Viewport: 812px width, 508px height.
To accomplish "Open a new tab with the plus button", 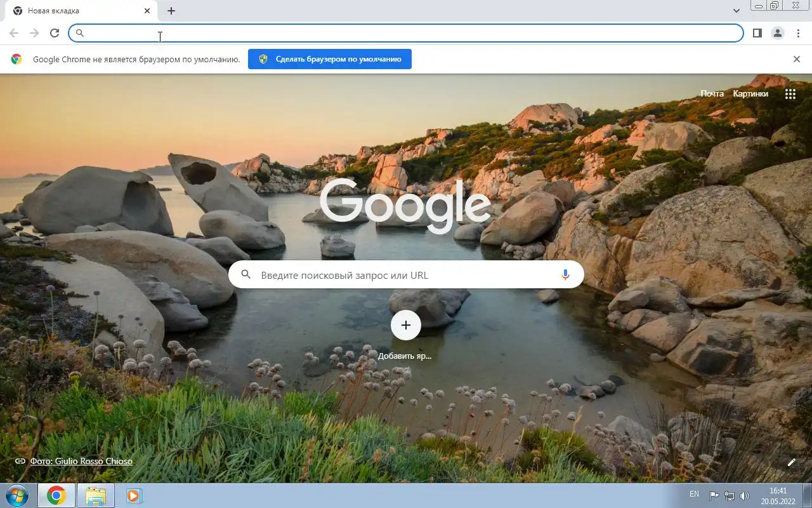I will [x=171, y=11].
